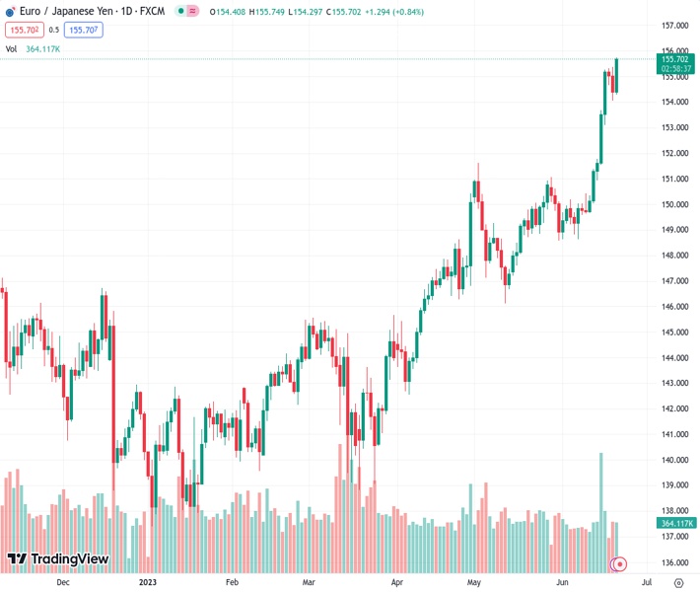Screen dimensions: 700x592
Task: Click the pink data mode icon
Action: point(191,11)
